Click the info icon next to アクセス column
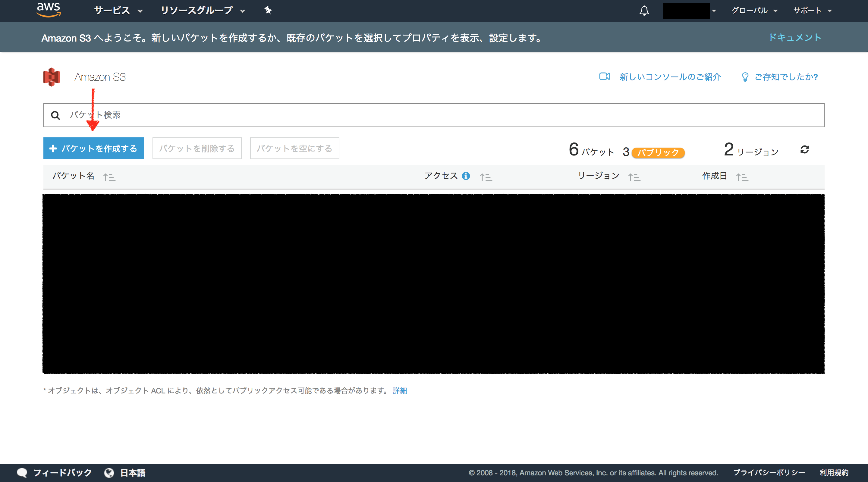The height and width of the screenshot is (482, 868). [466, 176]
